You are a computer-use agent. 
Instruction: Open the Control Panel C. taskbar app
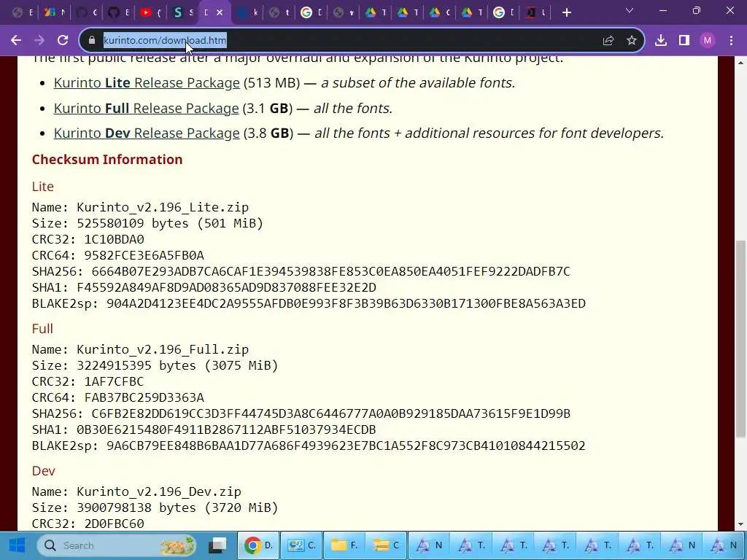(301, 545)
